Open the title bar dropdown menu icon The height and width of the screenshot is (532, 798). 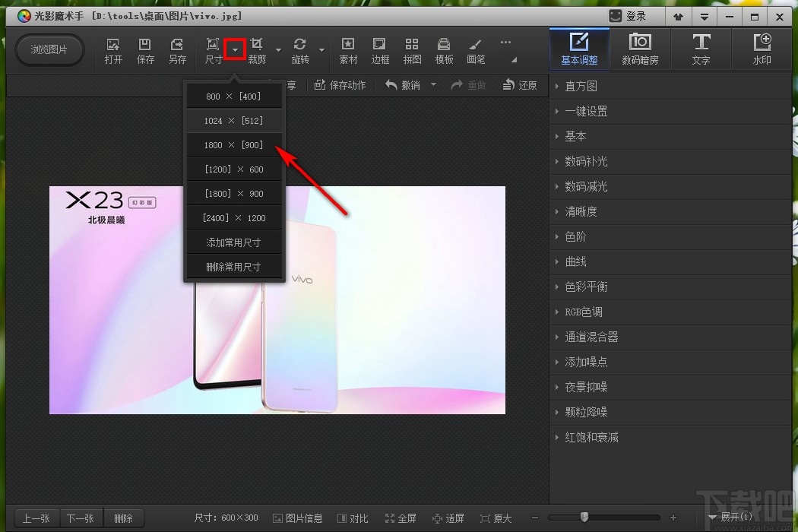[705, 17]
